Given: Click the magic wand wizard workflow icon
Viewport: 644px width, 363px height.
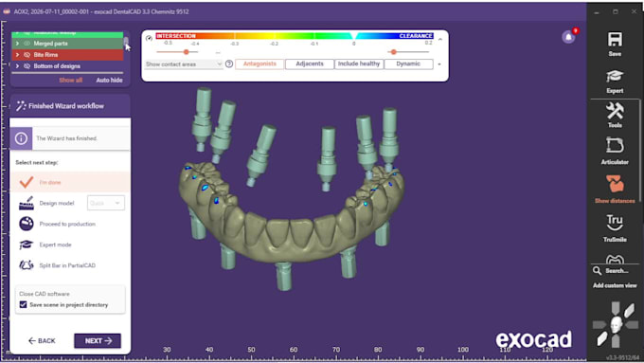Looking at the screenshot, I should coord(21,105).
